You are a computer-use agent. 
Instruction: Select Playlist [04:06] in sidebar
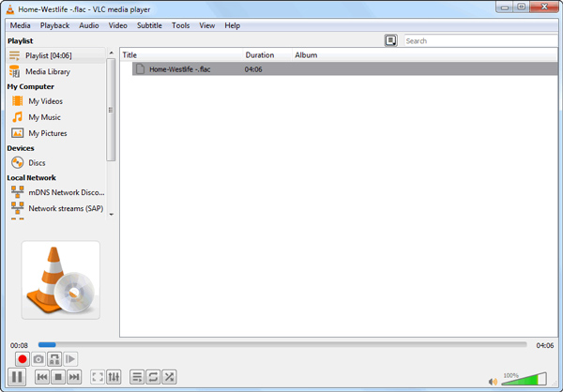pos(56,55)
